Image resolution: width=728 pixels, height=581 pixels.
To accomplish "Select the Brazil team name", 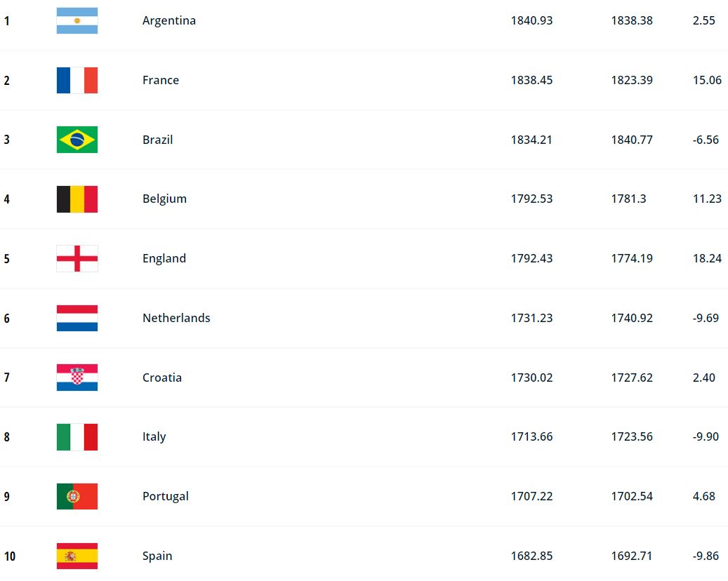I will 157,140.
